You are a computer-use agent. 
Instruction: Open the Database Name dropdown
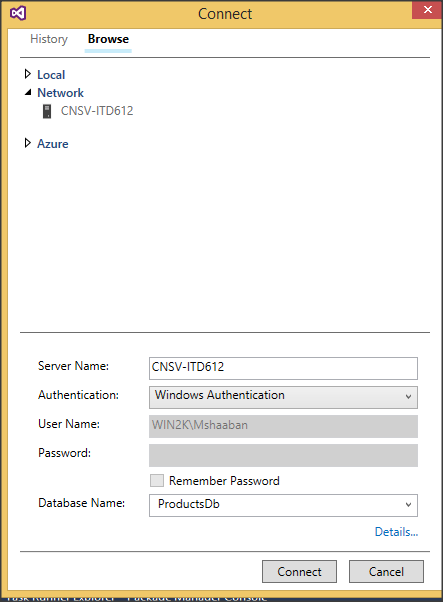point(283,505)
